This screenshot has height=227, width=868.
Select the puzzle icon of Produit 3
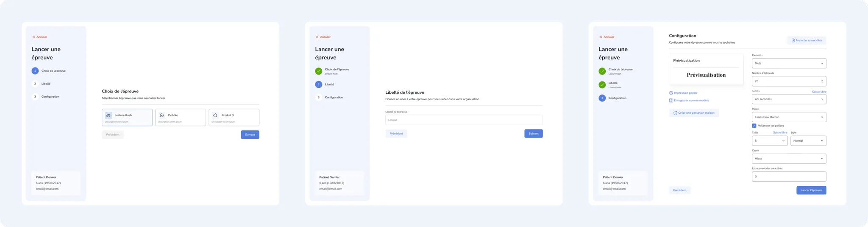(215, 115)
